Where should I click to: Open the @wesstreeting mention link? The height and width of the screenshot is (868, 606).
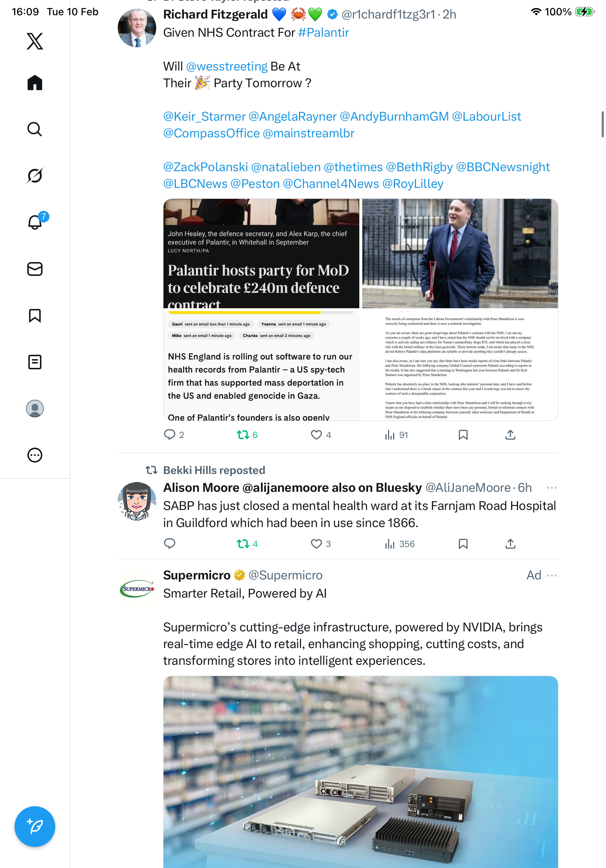click(x=227, y=66)
